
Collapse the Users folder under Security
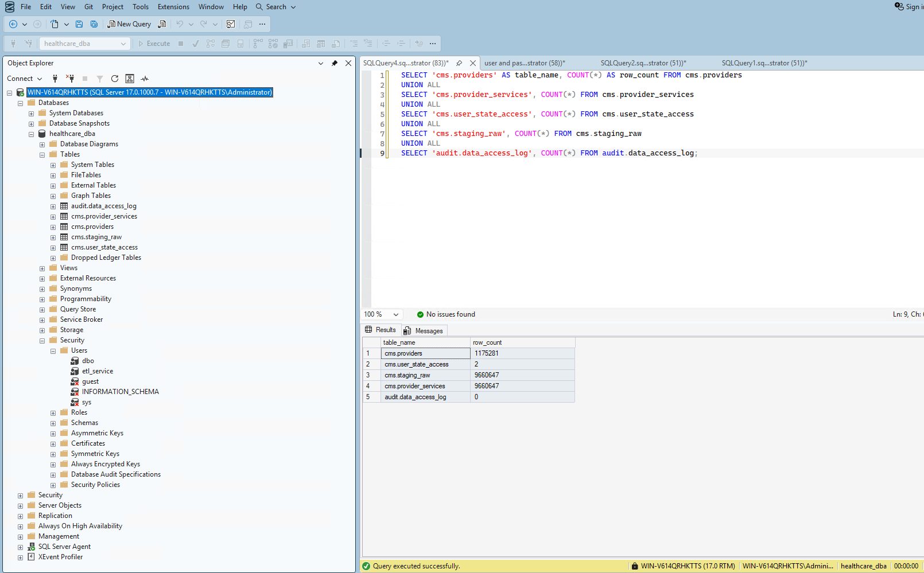[x=53, y=351]
